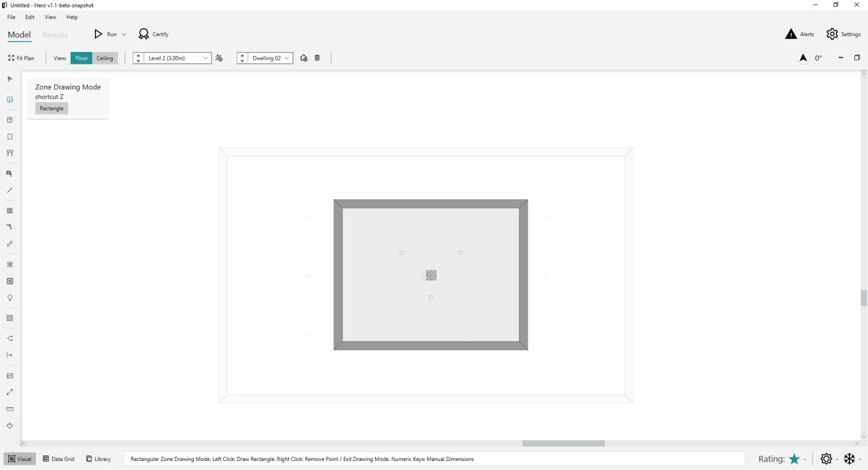Screen dimensions: 868x470
Task: Open the heating load sun icon in status bar
Action: coord(826,459)
